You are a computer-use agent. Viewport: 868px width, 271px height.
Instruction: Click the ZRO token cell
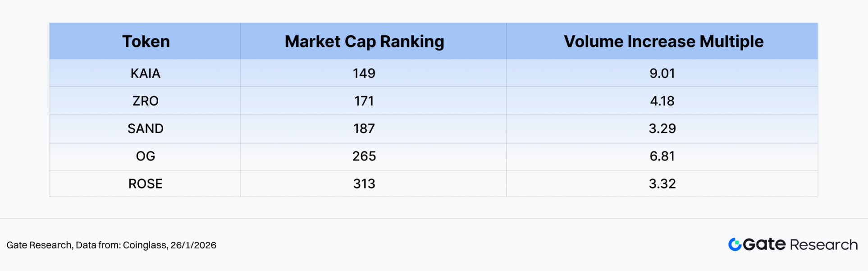click(x=146, y=101)
